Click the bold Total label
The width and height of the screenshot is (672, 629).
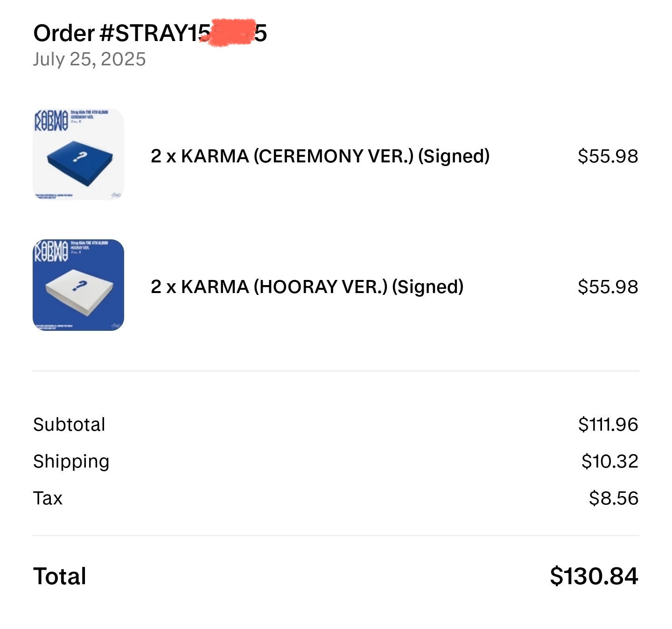coord(60,576)
